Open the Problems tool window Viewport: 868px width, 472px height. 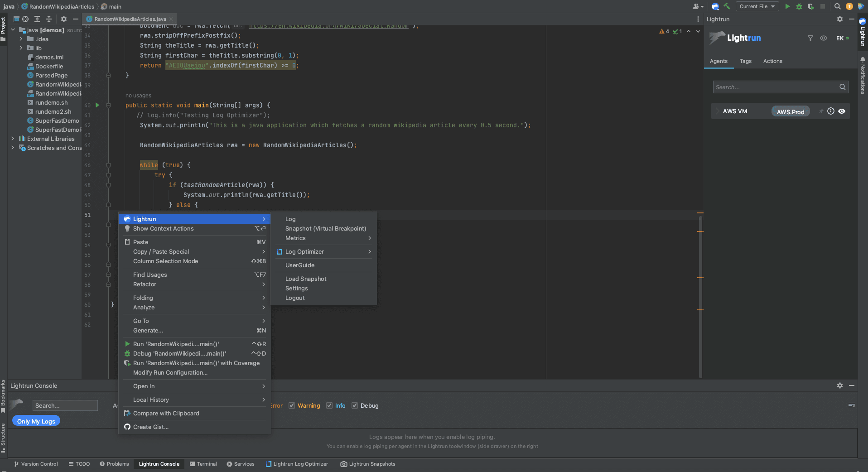(x=114, y=464)
